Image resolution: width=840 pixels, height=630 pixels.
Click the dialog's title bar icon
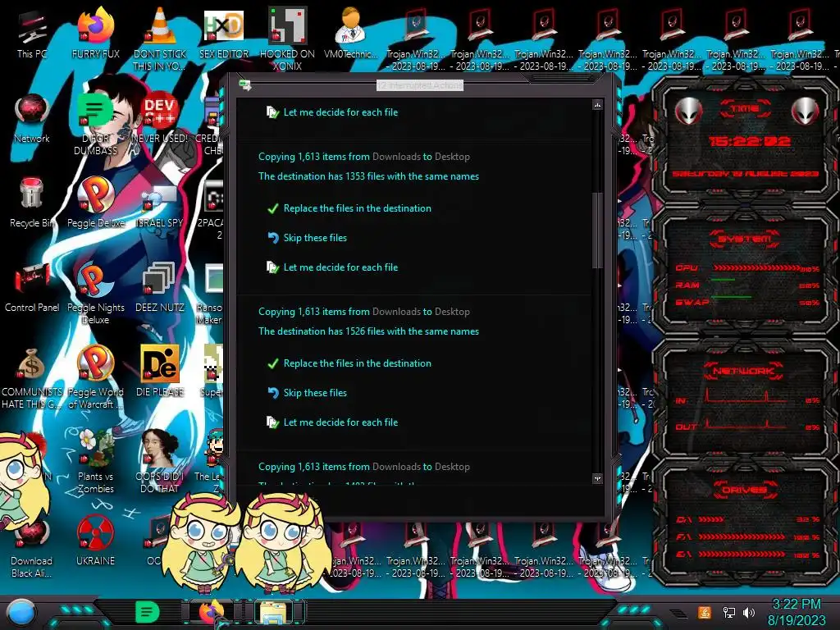click(245, 84)
